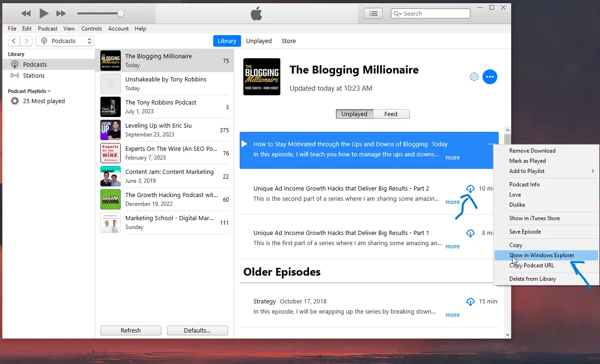Select the Unplayed segment on the show page

[x=354, y=114]
